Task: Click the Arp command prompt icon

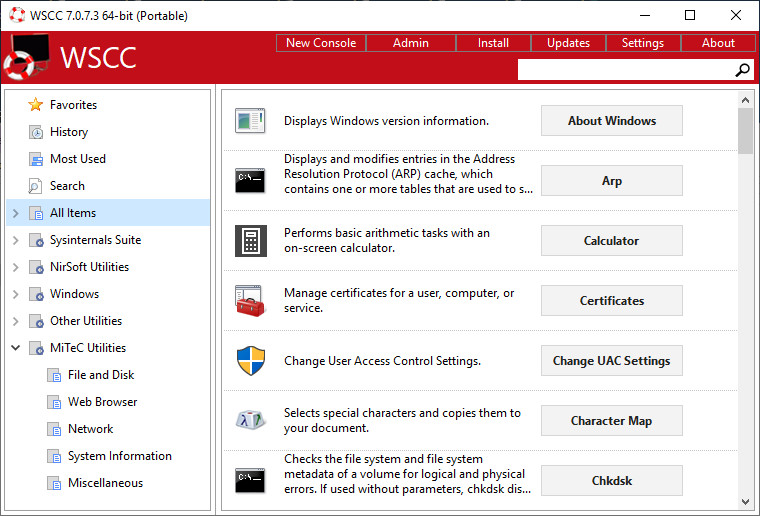Action: coord(250,181)
